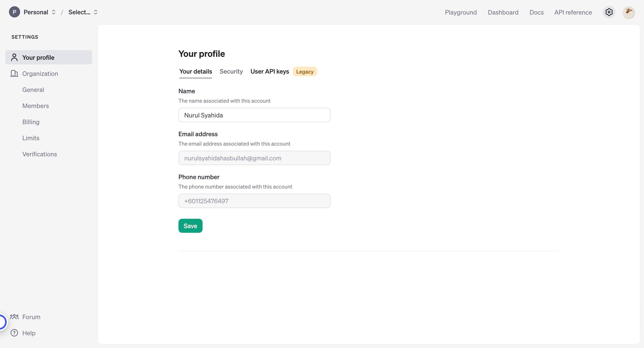The width and height of the screenshot is (644, 348).
Task: Switch to the Security tab
Action: [x=231, y=72]
